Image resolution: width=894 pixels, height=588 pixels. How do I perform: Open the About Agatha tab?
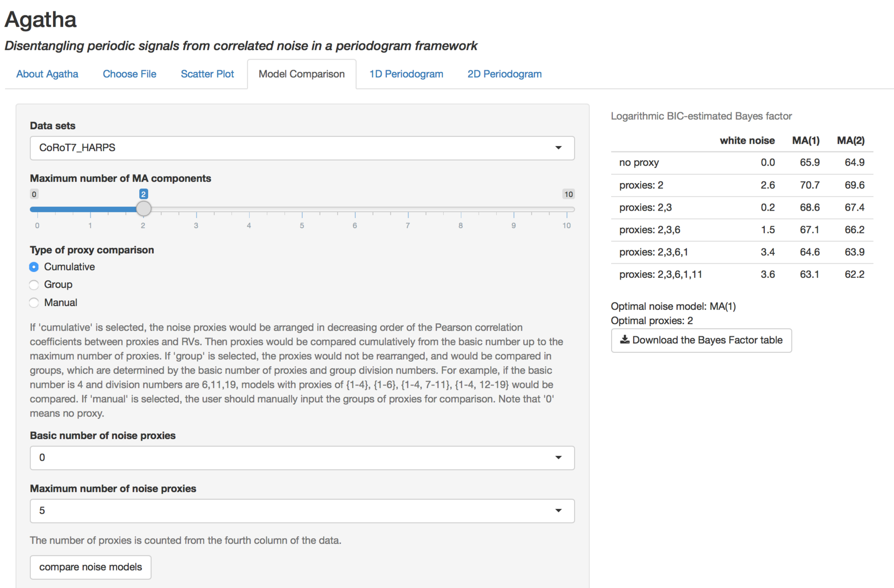pos(47,74)
